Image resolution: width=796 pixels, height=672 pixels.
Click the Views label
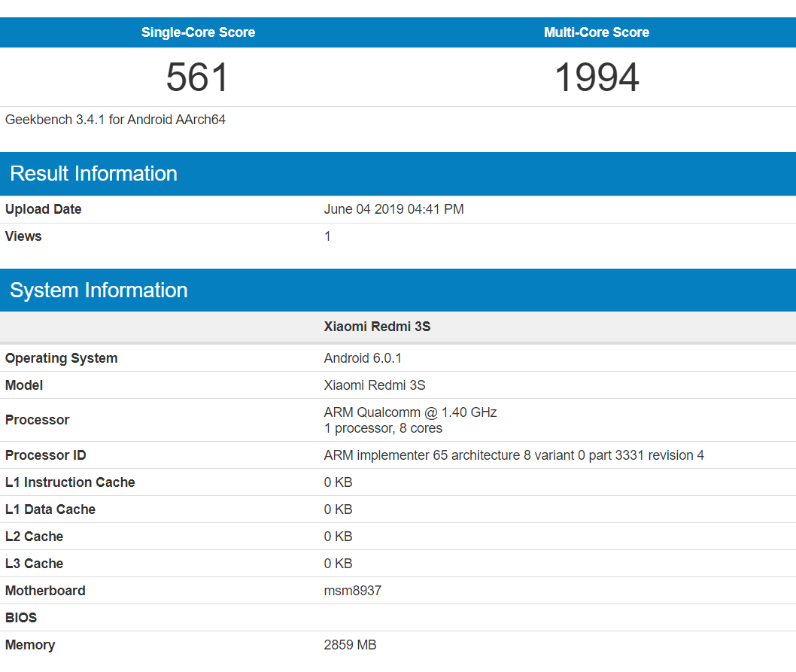pyautogui.click(x=23, y=236)
